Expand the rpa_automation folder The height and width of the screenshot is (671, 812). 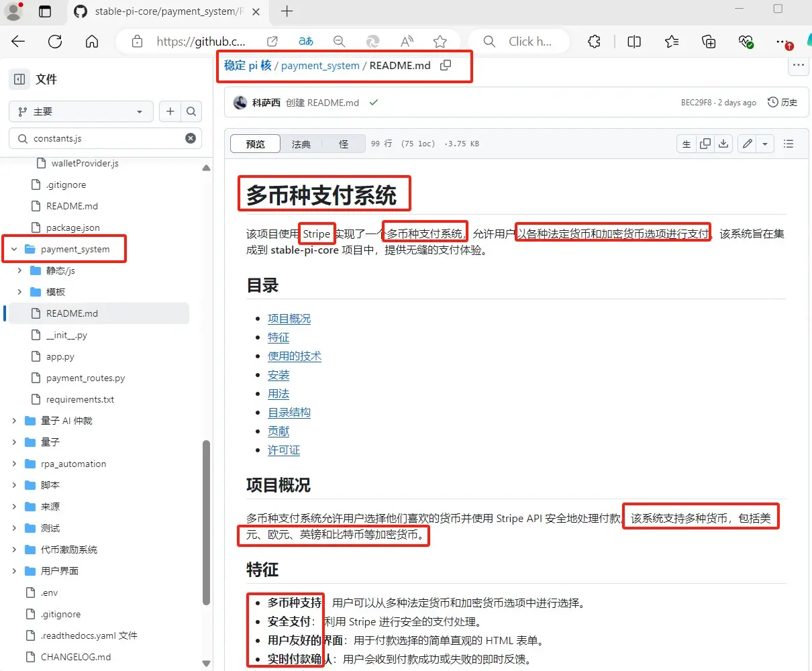coord(14,464)
